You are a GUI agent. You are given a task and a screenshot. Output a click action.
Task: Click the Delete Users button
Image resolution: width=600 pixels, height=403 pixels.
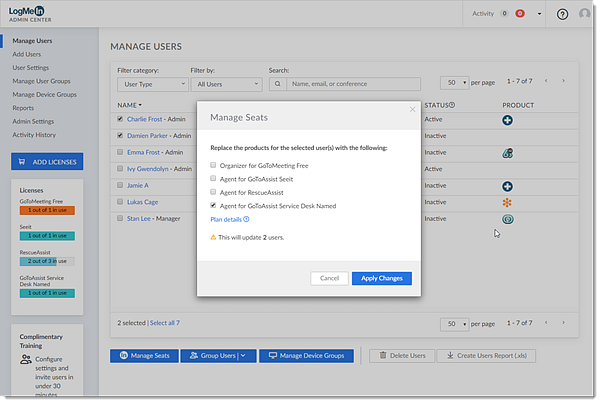(402, 356)
